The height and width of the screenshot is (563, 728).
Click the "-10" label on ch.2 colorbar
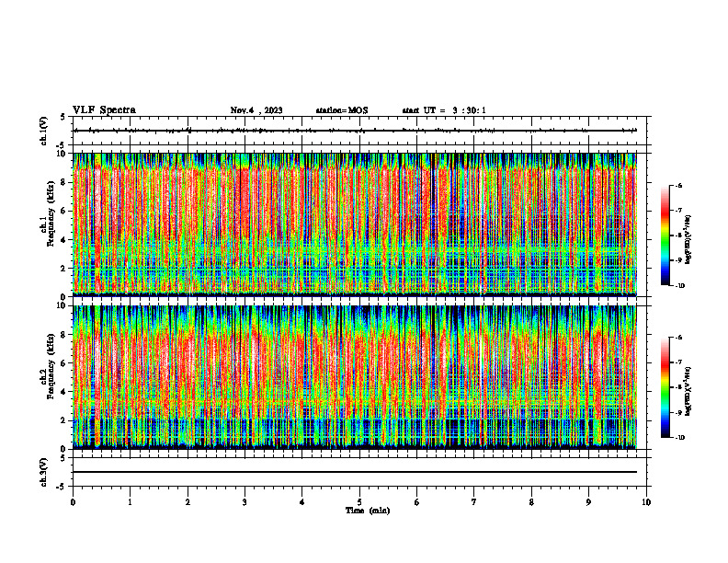coord(679,438)
